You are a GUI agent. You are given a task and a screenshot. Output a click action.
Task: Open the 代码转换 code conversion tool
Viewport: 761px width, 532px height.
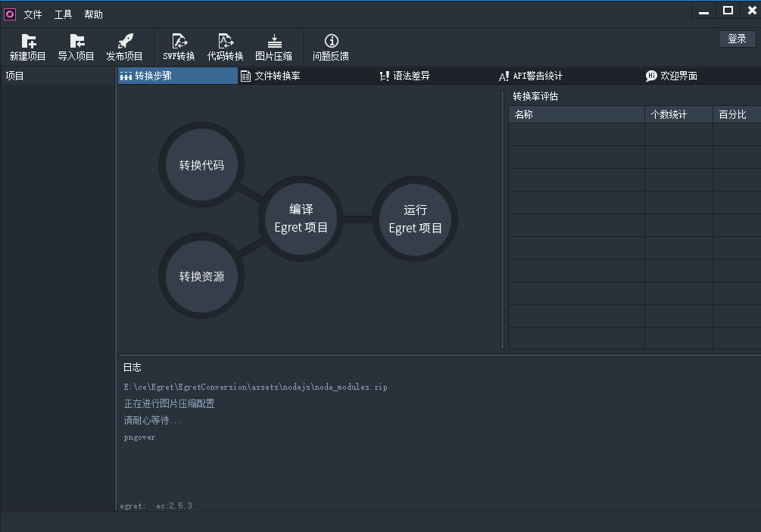[x=225, y=48]
